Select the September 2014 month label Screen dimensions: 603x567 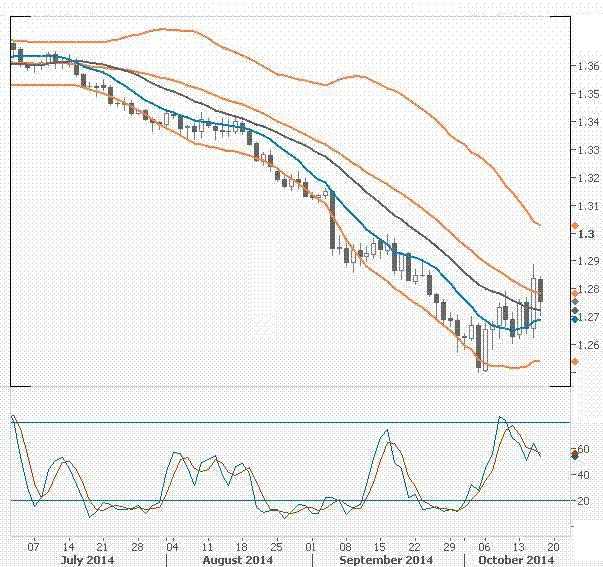pyautogui.click(x=385, y=561)
